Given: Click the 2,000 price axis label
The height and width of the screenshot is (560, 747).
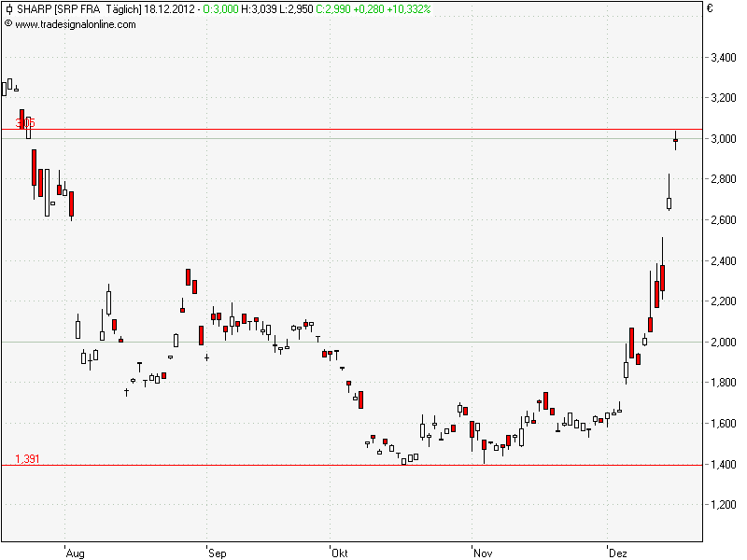Looking at the screenshot, I should (x=723, y=342).
